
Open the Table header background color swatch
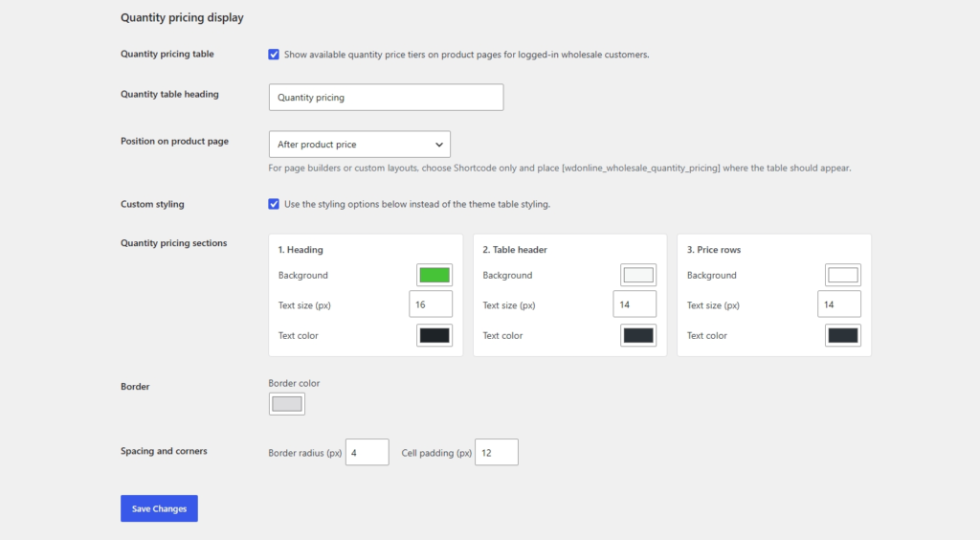pos(638,275)
